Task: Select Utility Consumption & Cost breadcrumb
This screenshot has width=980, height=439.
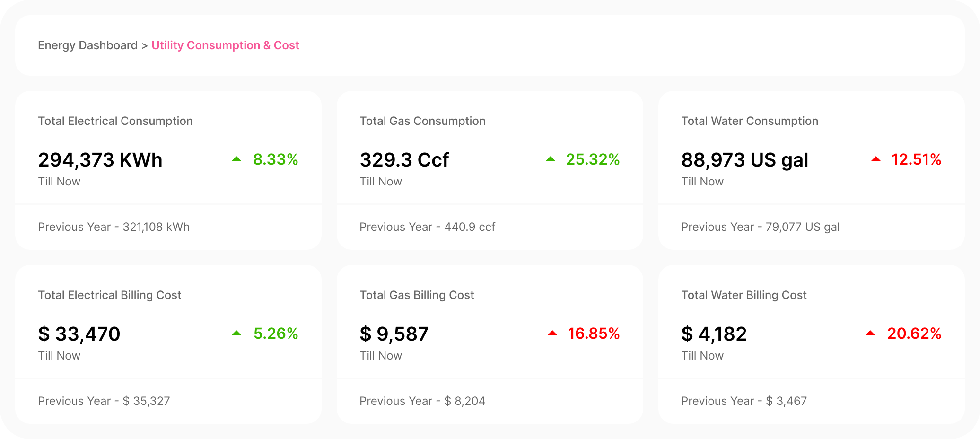Action: [225, 45]
